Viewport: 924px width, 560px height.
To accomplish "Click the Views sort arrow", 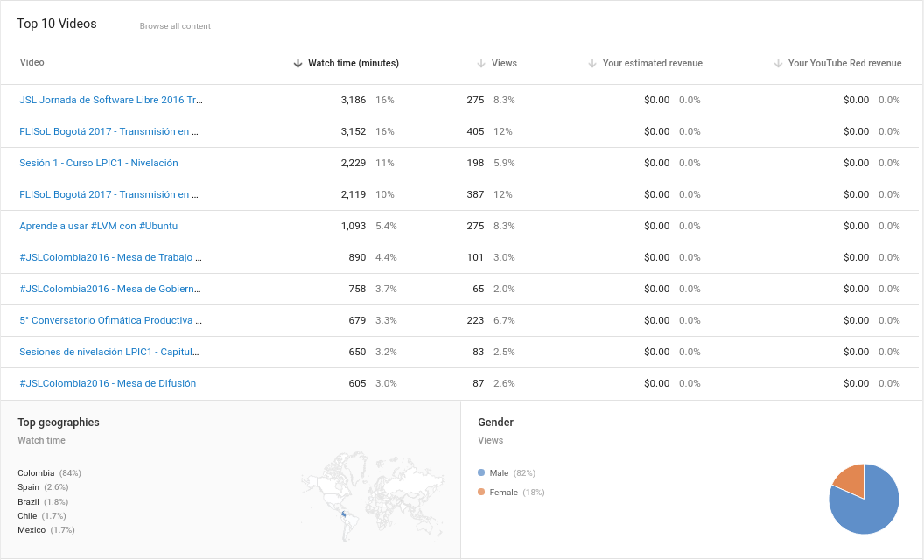I will coord(479,63).
